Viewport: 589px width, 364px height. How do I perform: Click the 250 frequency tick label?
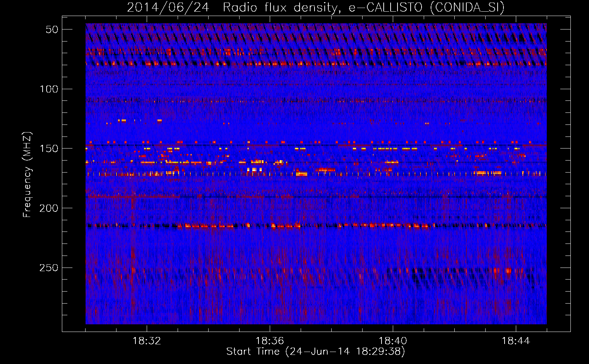[x=49, y=268]
